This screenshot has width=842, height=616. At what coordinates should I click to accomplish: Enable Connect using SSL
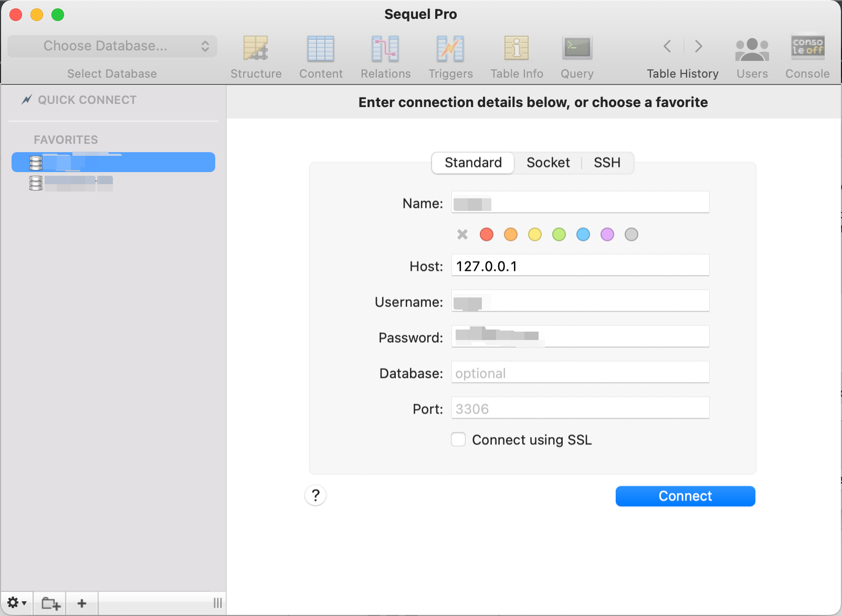coord(458,439)
